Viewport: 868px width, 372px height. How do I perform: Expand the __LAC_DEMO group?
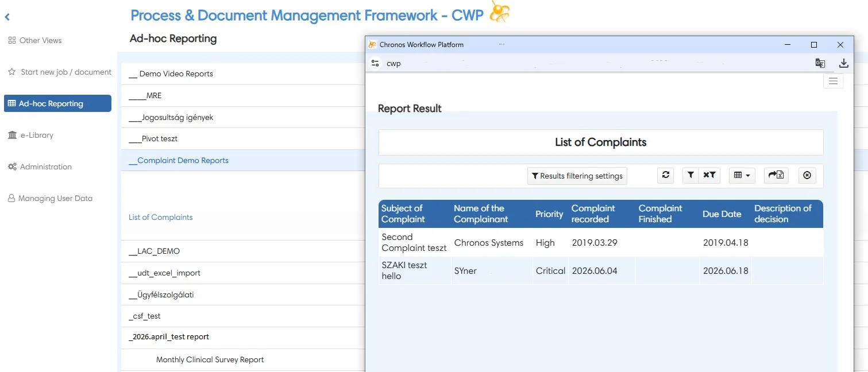point(155,251)
